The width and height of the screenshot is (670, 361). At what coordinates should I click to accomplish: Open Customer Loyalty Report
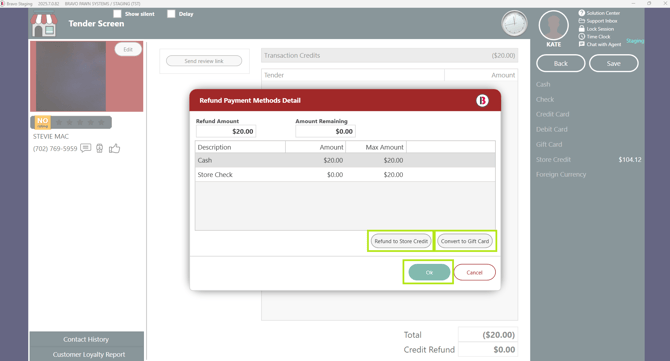click(89, 354)
